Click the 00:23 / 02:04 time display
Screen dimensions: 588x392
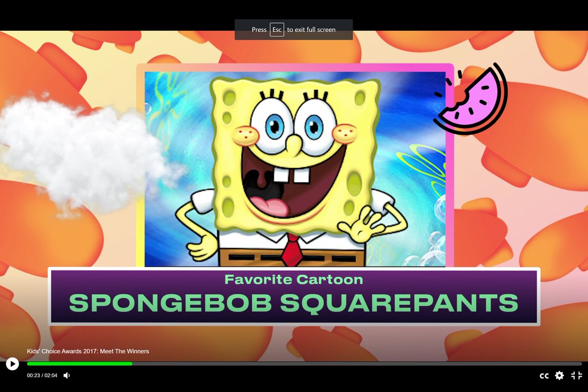42,375
